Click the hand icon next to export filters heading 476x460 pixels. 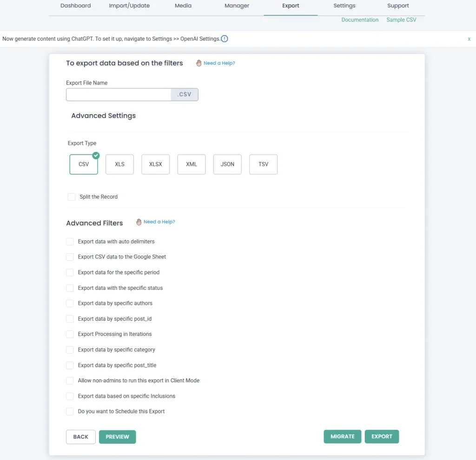(199, 63)
